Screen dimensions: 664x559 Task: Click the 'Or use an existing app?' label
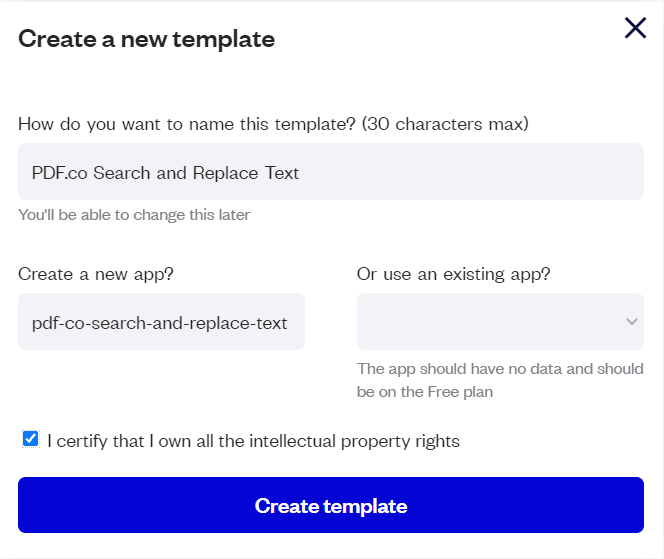coord(454,274)
